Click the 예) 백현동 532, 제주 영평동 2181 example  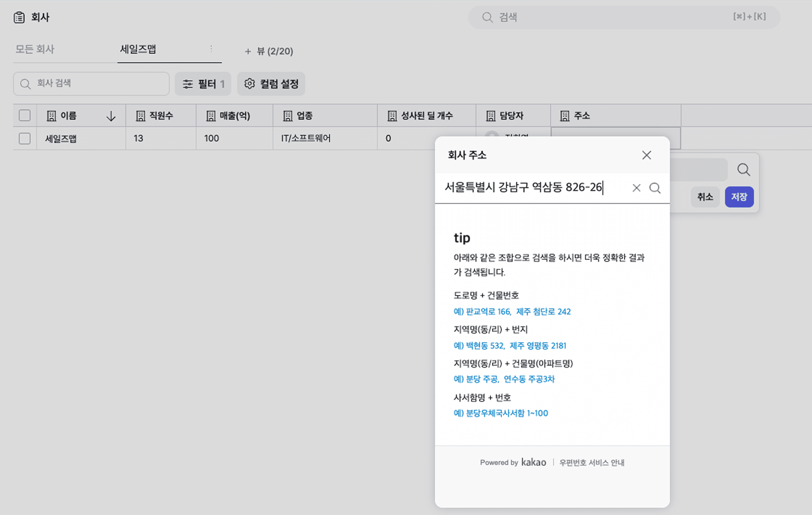tap(510, 346)
